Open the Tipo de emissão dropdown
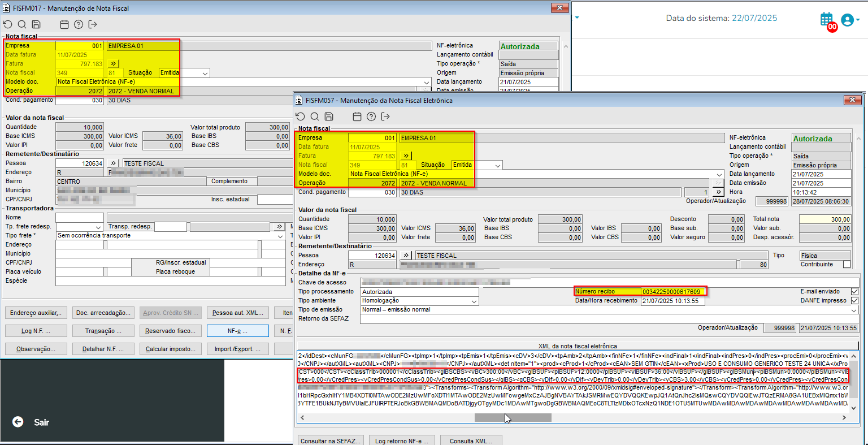 (x=854, y=310)
